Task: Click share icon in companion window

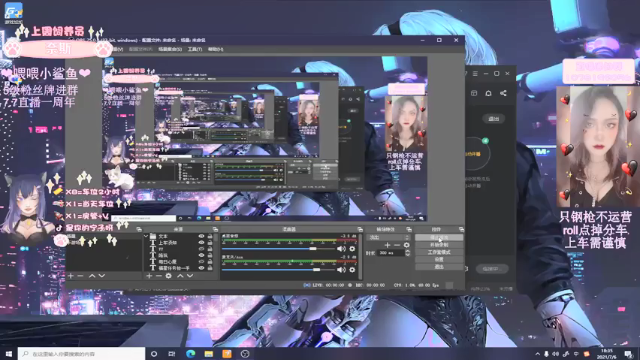Action: [503, 93]
